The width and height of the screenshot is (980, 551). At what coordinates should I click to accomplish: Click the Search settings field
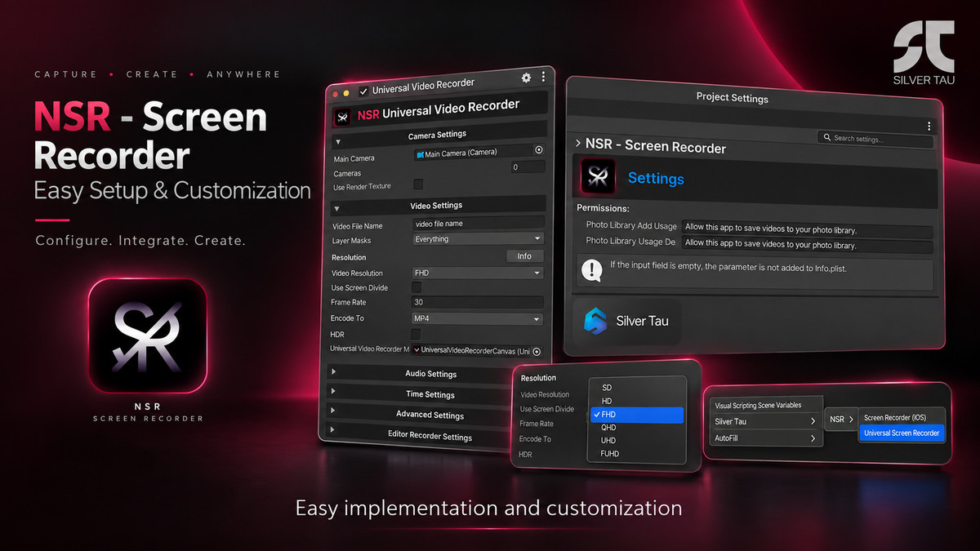click(875, 139)
